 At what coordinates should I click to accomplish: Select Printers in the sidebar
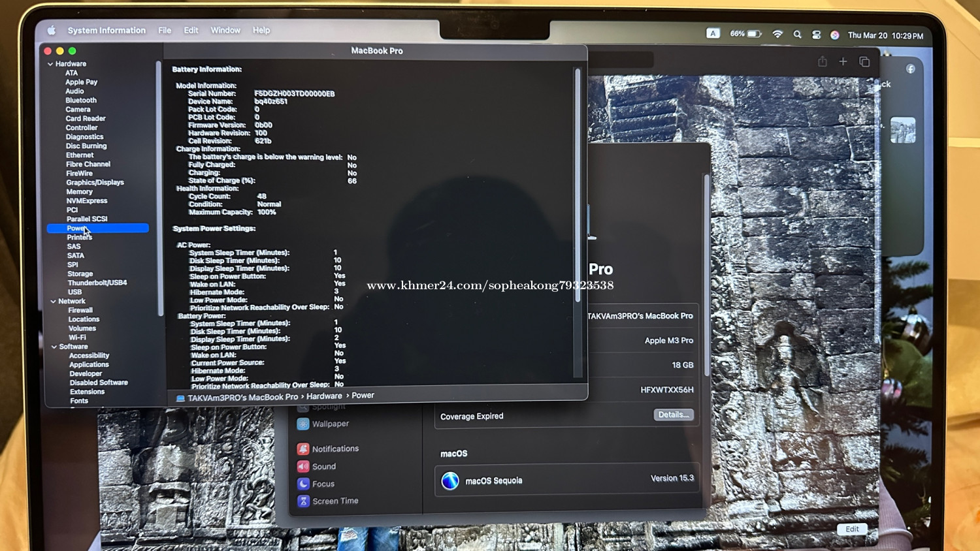[79, 238]
